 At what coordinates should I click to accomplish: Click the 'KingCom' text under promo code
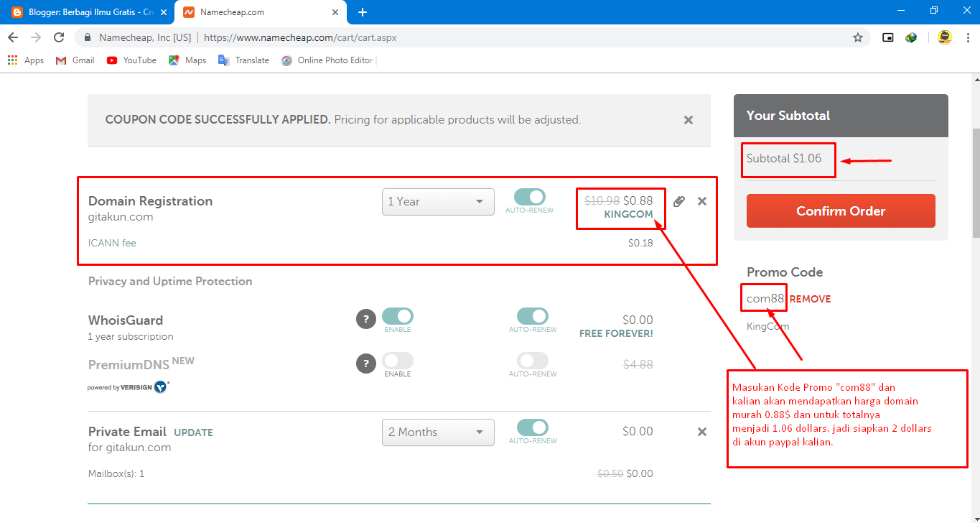point(767,326)
